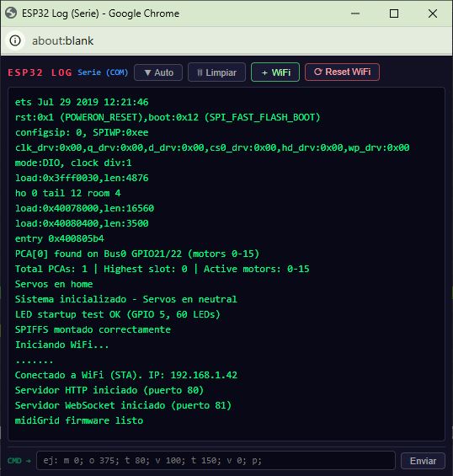Click the Reset WiFi button
This screenshot has height=476, width=453.
pos(342,72)
